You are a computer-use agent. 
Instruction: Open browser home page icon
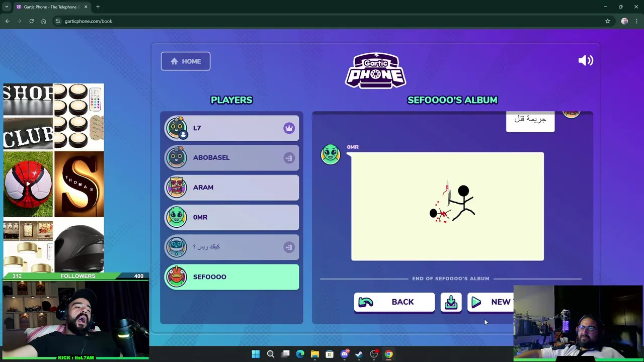pos(43,21)
